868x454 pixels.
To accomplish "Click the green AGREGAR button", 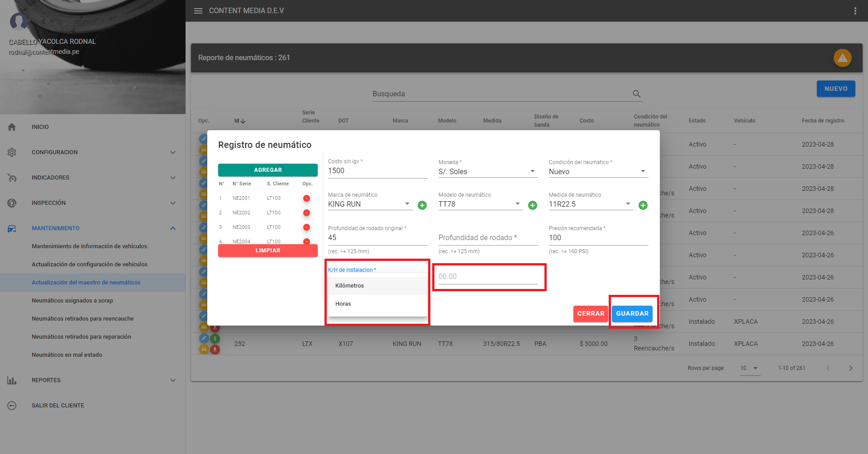I will point(267,170).
